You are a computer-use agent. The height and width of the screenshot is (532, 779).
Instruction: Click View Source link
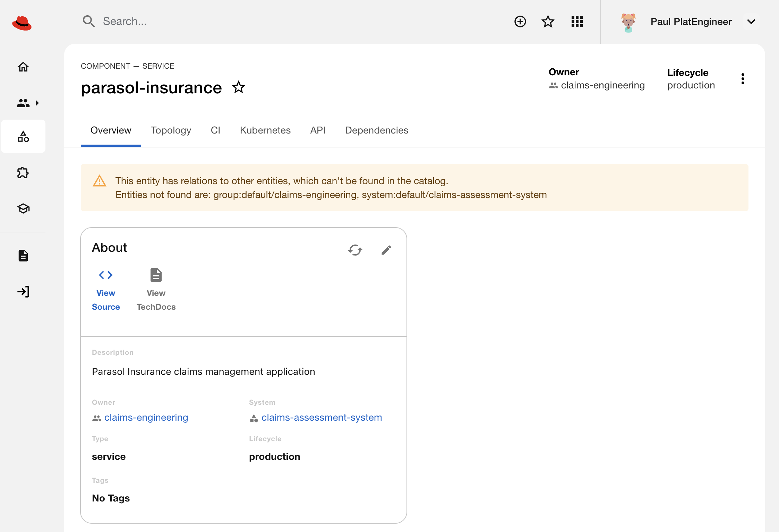pyautogui.click(x=106, y=290)
